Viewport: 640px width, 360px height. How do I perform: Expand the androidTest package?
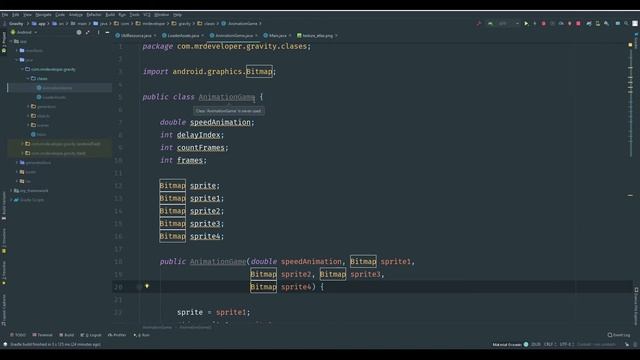point(22,144)
